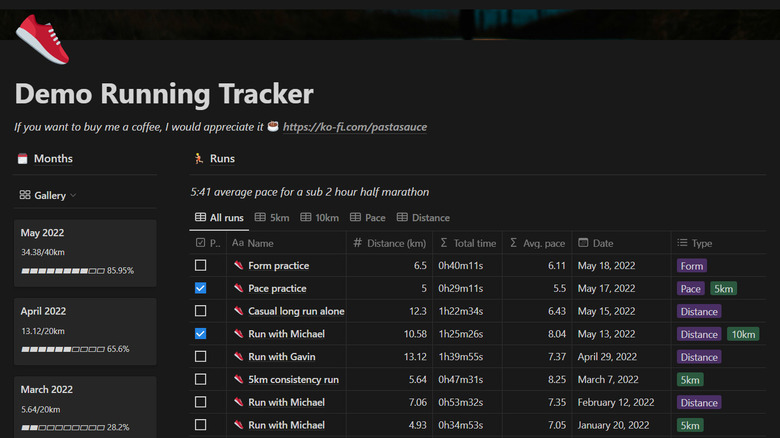
Task: Open the Casual long run alone entry
Action: point(296,312)
